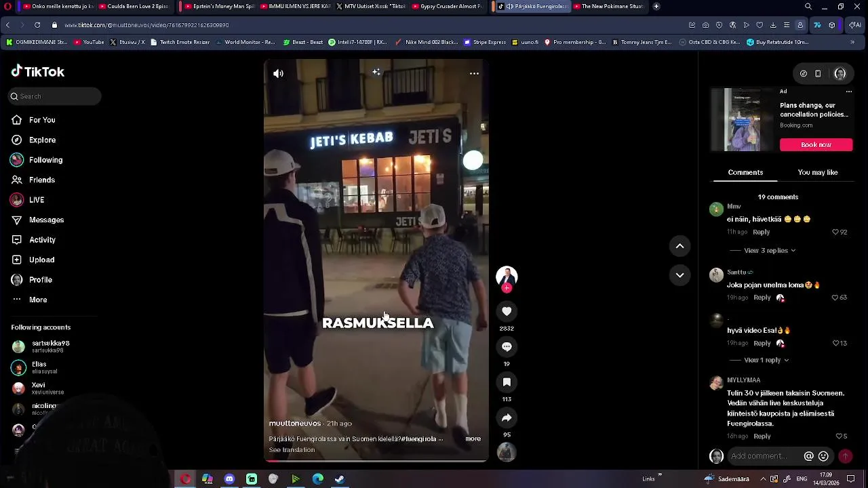
Task: Switch to the You may like tab
Action: point(818,172)
